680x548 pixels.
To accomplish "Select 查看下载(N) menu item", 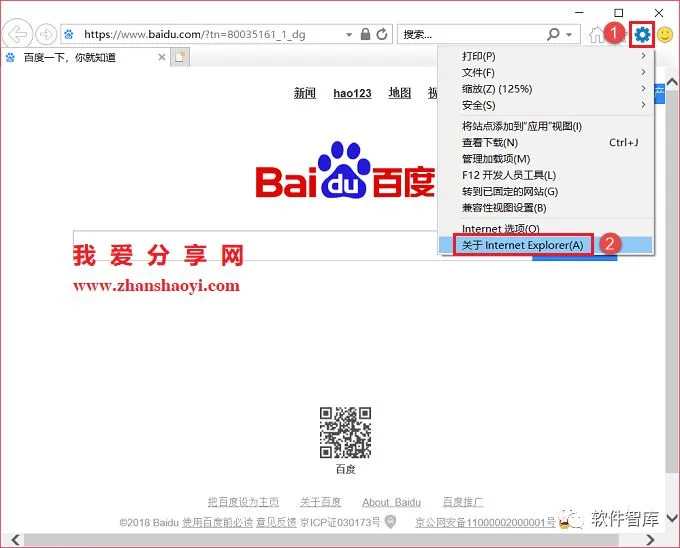I will [x=546, y=143].
